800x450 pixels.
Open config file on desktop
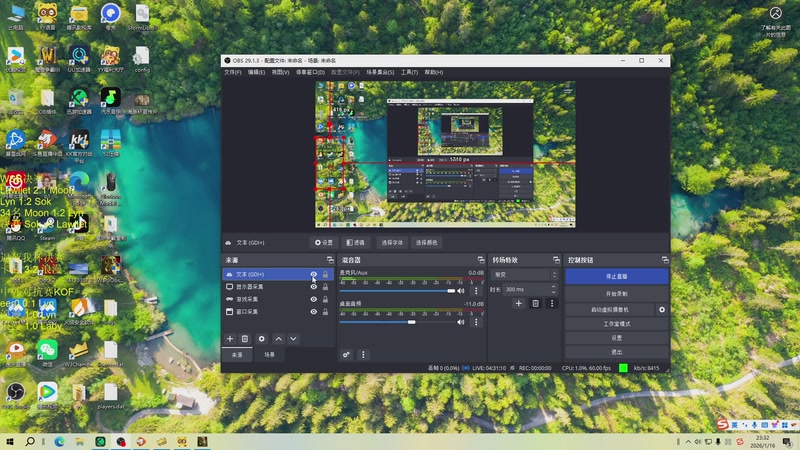pyautogui.click(x=142, y=59)
